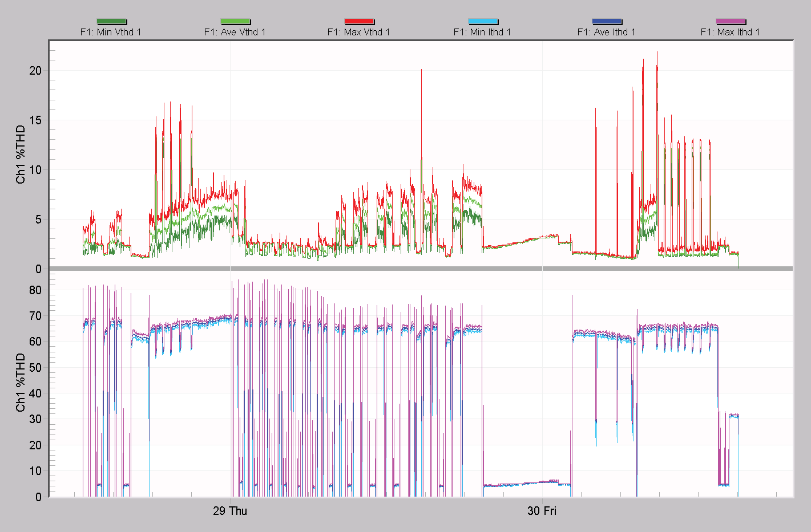
Task: Expand the 30 Fri timeline section
Action: coord(542,511)
